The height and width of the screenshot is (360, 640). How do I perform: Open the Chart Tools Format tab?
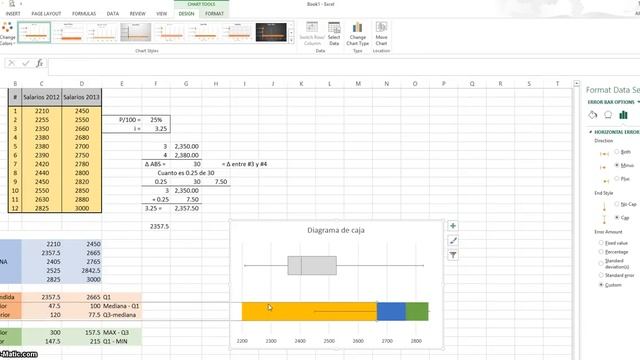pos(214,14)
